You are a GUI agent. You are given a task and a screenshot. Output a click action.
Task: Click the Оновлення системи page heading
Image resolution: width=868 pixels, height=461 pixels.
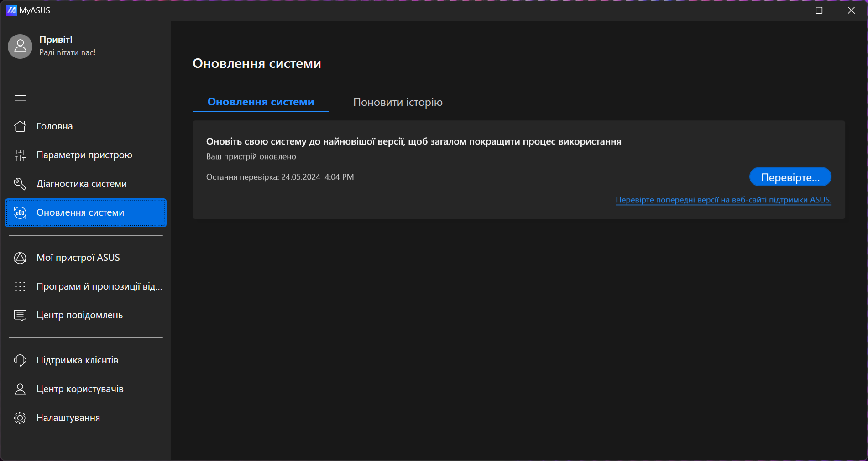[257, 63]
